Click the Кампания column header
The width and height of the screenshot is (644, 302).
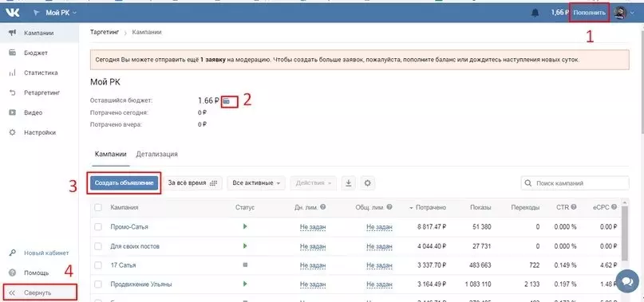124,208
